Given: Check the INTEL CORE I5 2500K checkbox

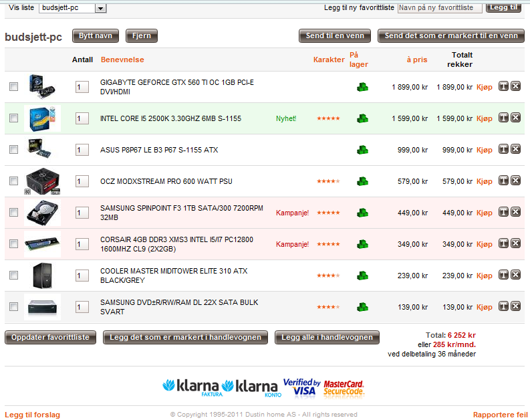Looking at the screenshot, I should coord(13,118).
